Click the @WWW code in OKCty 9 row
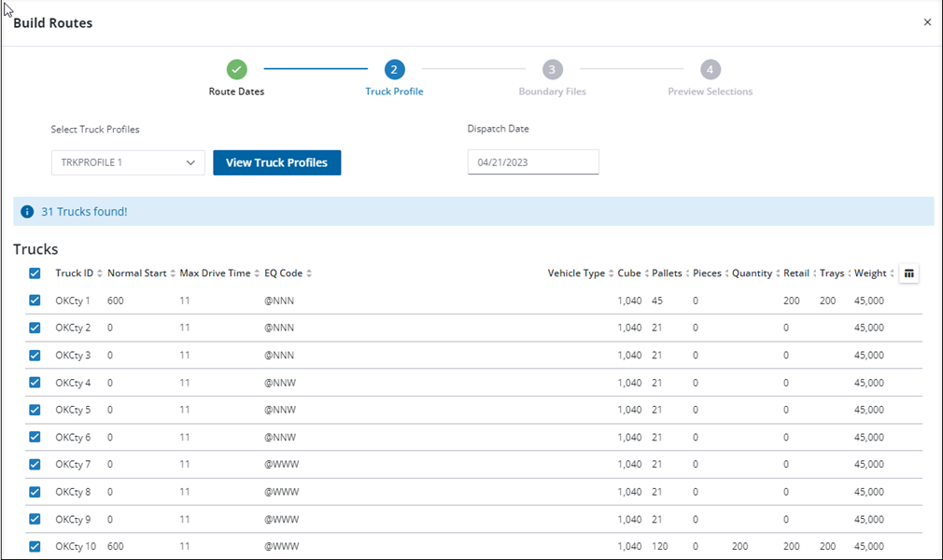 tap(281, 519)
